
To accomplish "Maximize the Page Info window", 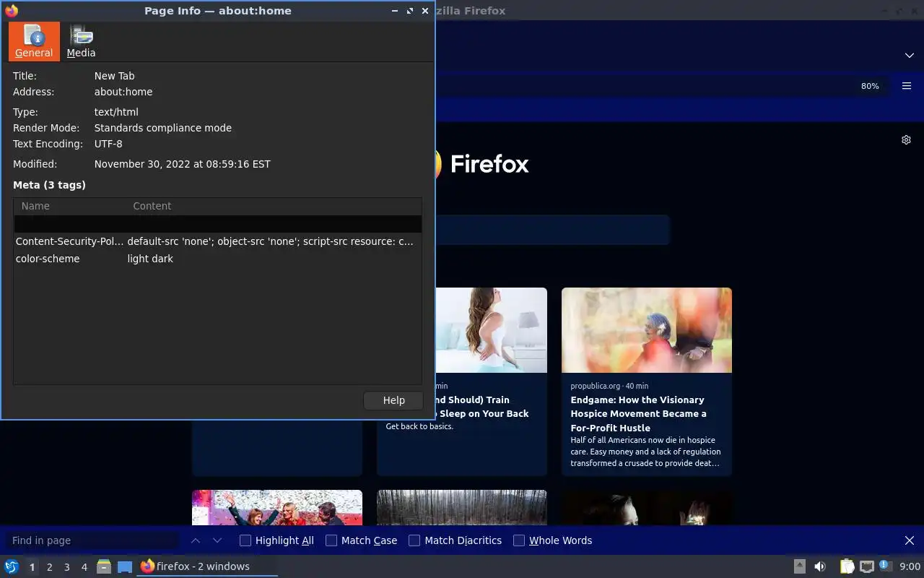I will pyautogui.click(x=410, y=11).
